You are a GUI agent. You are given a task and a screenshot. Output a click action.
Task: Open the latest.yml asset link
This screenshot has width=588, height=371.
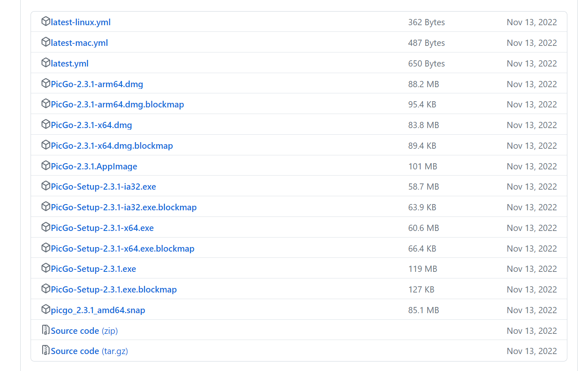(69, 64)
